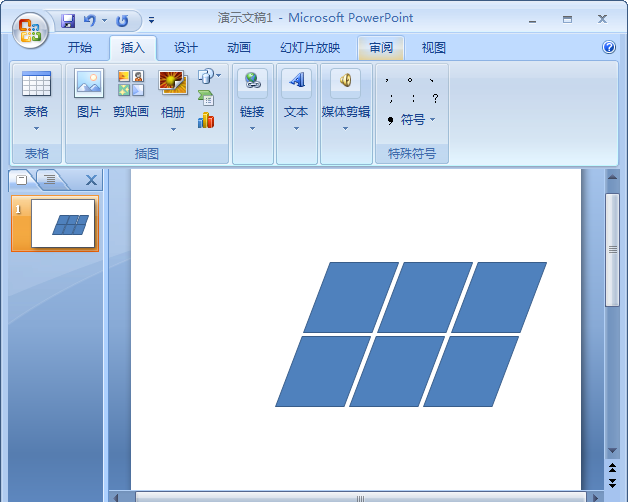Viewport: 628px width, 502px height.
Task: Go to the 幻灯片放映 tab
Action: [x=310, y=48]
